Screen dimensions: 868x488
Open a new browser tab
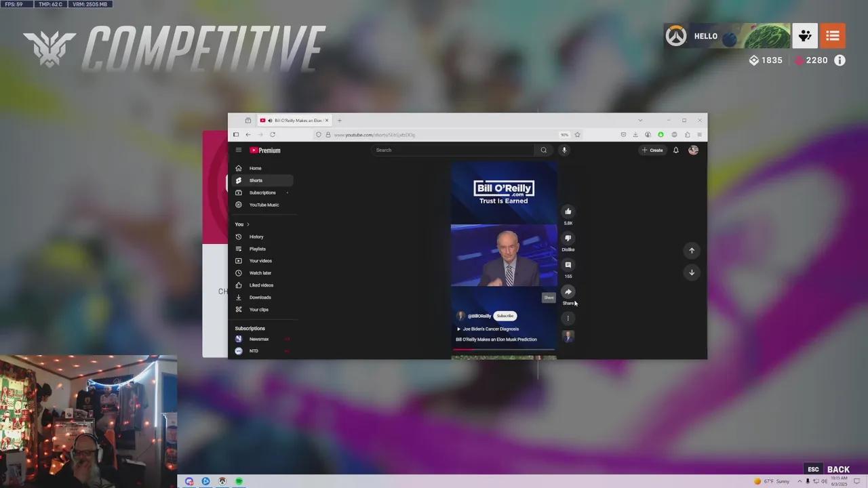pos(340,121)
